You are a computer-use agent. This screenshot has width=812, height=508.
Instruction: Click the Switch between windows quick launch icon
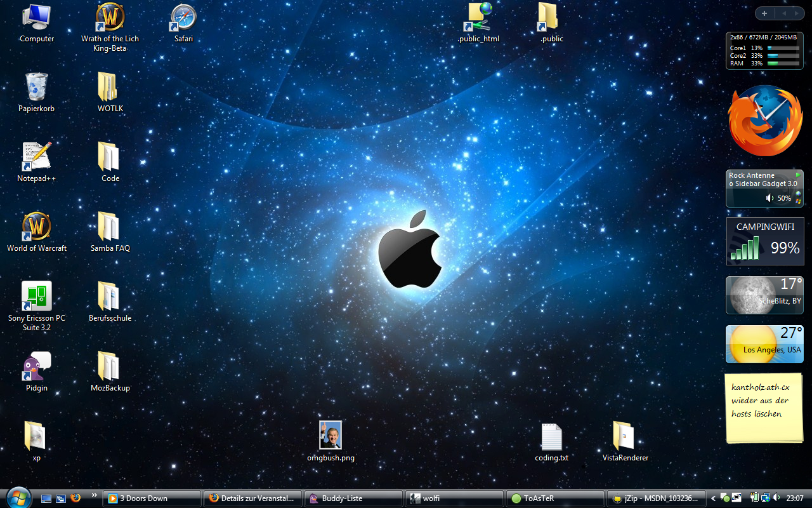pyautogui.click(x=61, y=498)
